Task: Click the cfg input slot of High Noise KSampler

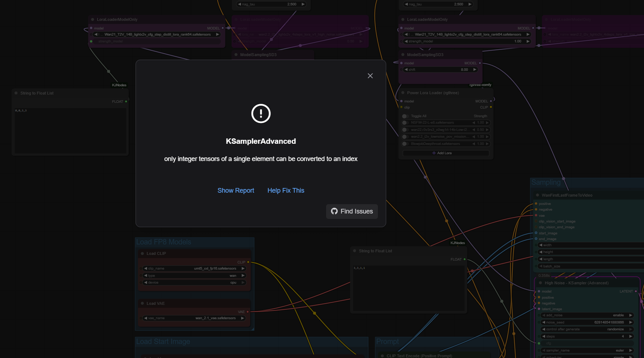Action: click(539, 343)
